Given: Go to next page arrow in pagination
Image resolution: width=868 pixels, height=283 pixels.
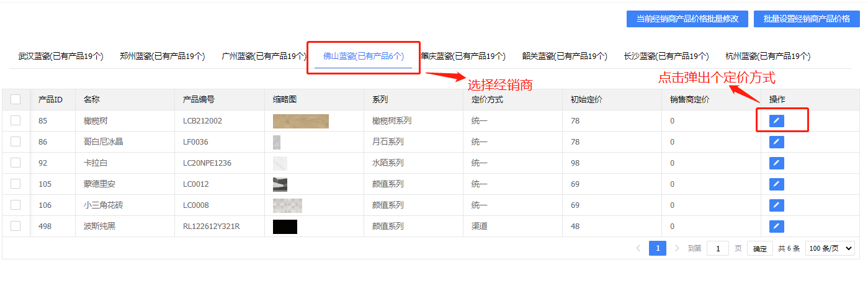Looking at the screenshot, I should point(677,248).
